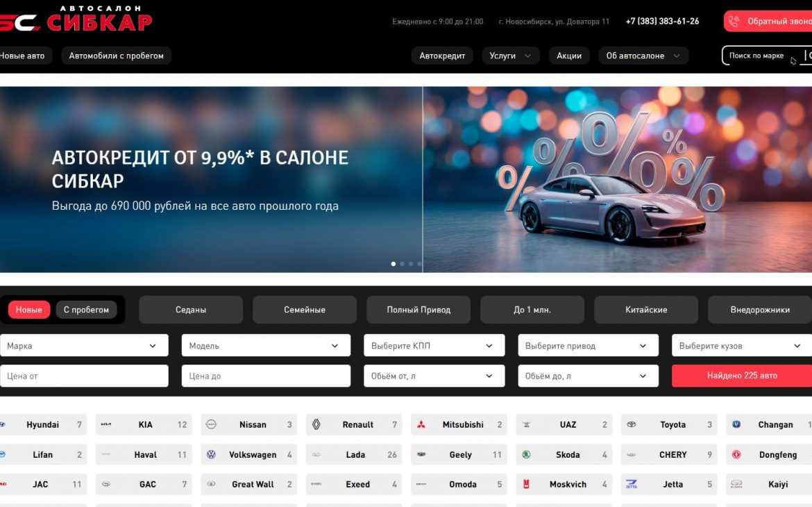Click the Dongfeng red logo icon
The height and width of the screenshot is (507, 812).
(736, 455)
